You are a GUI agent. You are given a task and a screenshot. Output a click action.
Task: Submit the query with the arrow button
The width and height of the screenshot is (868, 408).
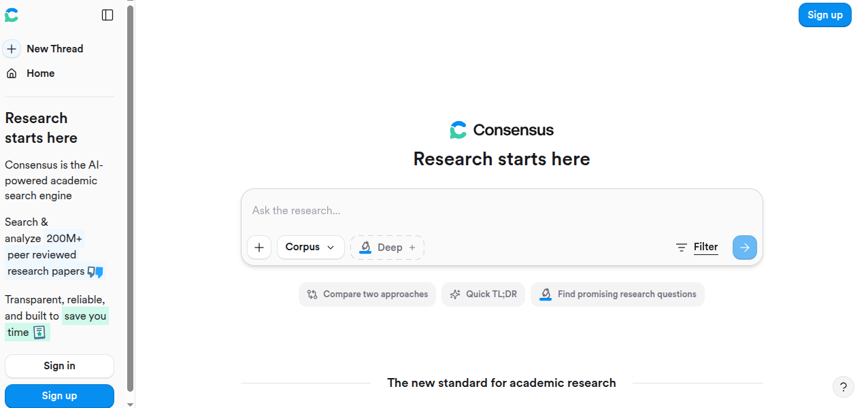click(745, 248)
